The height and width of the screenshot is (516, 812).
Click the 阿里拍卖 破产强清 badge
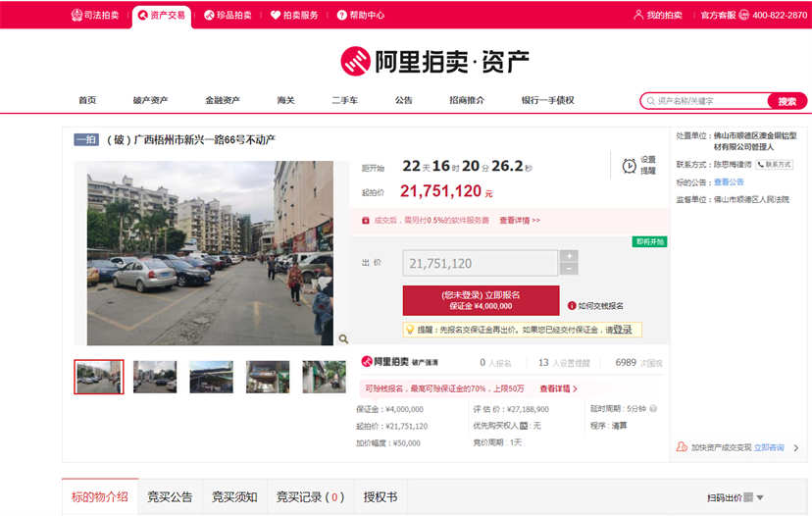coord(399,362)
